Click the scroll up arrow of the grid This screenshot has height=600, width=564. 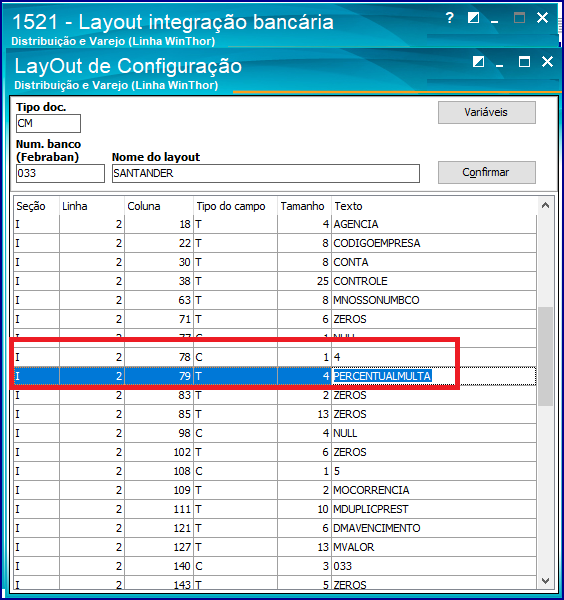coord(545,206)
